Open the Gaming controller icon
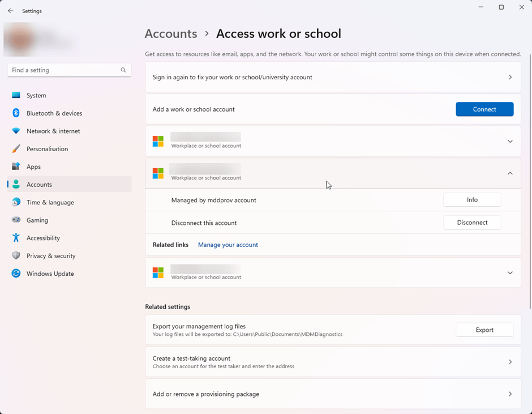Screen dimensions: 532x414 point(16,220)
